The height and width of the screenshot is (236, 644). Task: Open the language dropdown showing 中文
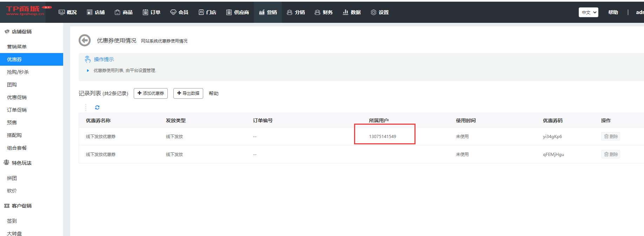pos(588,12)
